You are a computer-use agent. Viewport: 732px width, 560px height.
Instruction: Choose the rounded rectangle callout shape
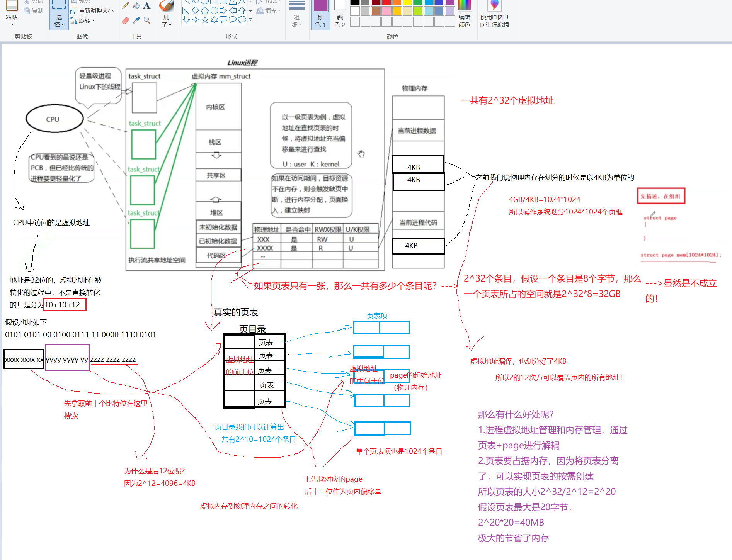[x=223, y=20]
